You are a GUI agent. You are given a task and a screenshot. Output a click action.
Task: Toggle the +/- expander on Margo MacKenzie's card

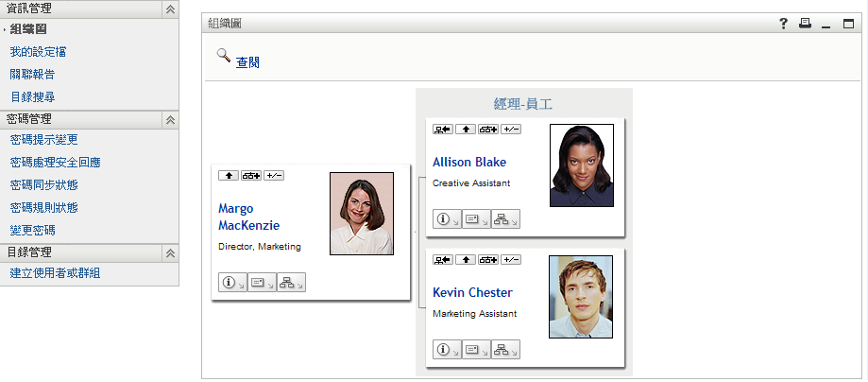pyautogui.click(x=274, y=176)
